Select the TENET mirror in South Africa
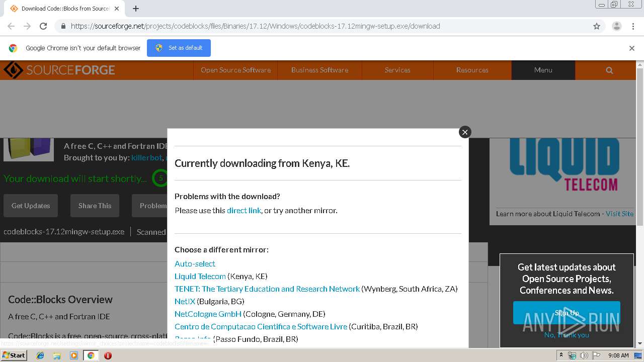 click(267, 289)
